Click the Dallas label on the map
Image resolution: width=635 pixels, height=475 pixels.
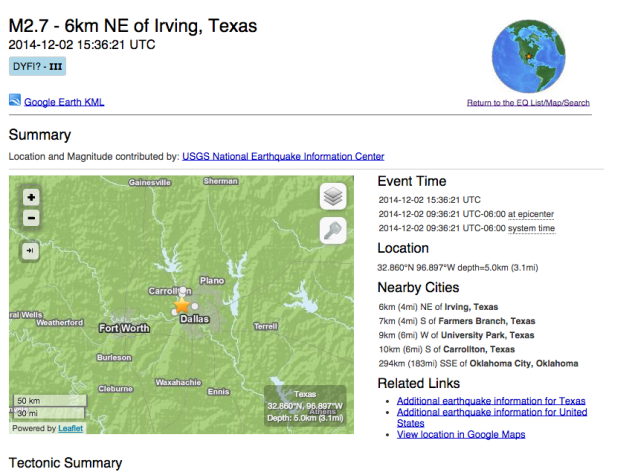pos(194,319)
